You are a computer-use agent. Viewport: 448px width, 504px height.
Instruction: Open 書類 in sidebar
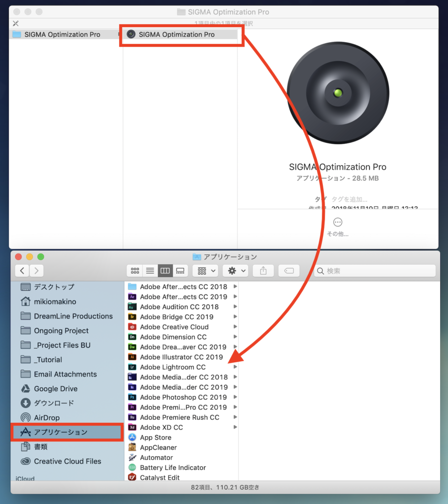66,446
